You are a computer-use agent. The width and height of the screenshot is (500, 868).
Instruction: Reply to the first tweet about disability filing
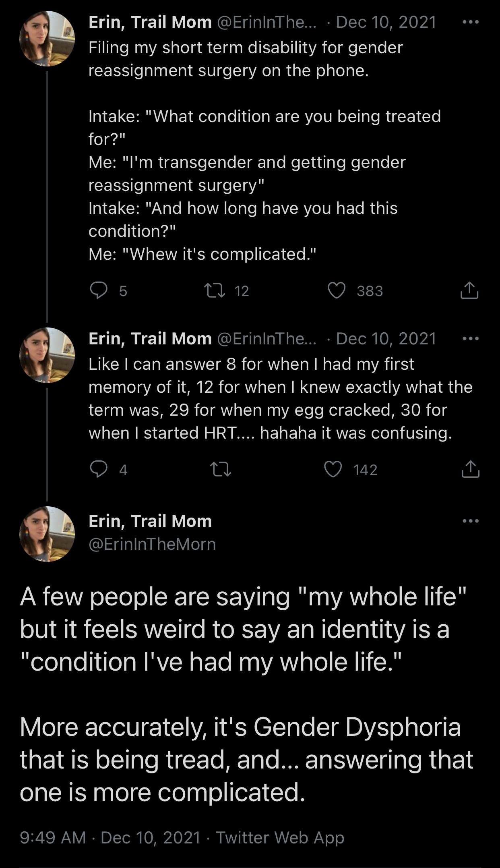click(99, 290)
